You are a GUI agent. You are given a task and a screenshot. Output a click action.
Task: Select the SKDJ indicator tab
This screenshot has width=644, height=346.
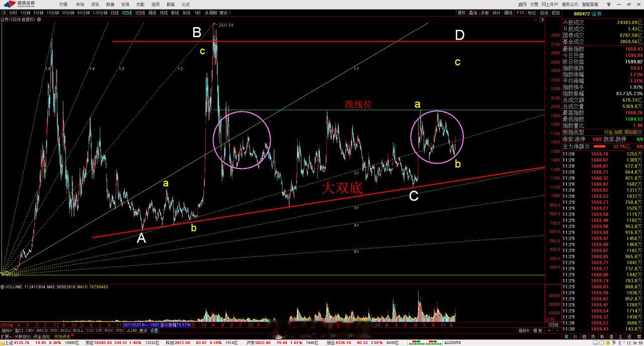pyautogui.click(x=65, y=330)
